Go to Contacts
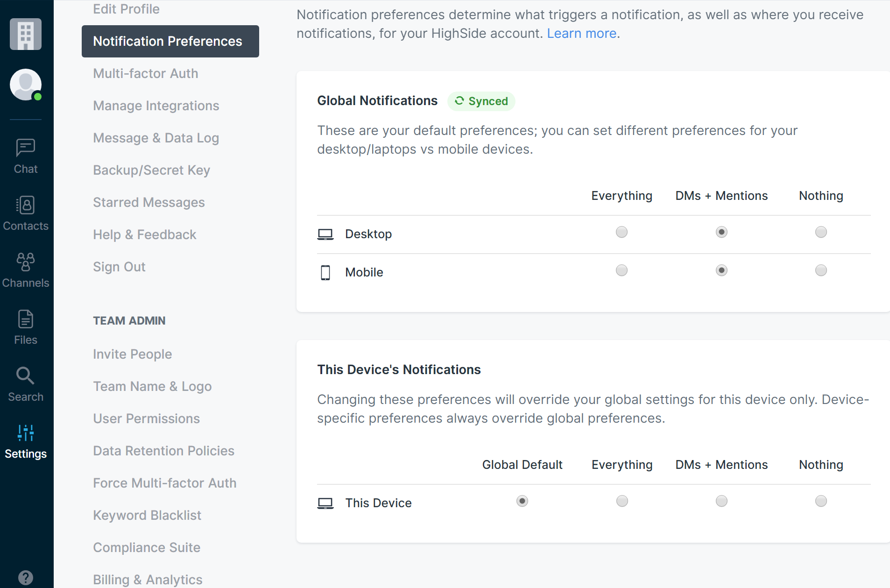890x588 pixels. pyautogui.click(x=26, y=214)
